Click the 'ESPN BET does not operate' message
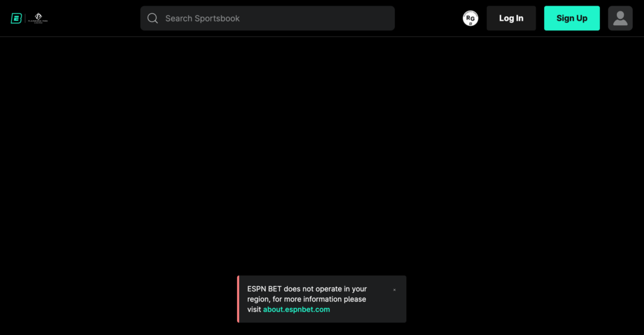The height and width of the screenshot is (335, 644). tap(307, 299)
